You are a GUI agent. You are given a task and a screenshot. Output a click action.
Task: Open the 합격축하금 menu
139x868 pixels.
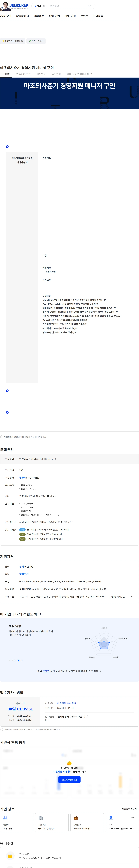[x=22, y=16]
